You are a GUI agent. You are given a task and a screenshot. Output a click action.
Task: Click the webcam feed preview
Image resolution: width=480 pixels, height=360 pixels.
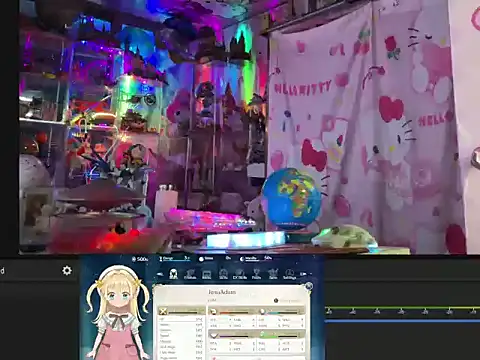[x=249, y=127]
